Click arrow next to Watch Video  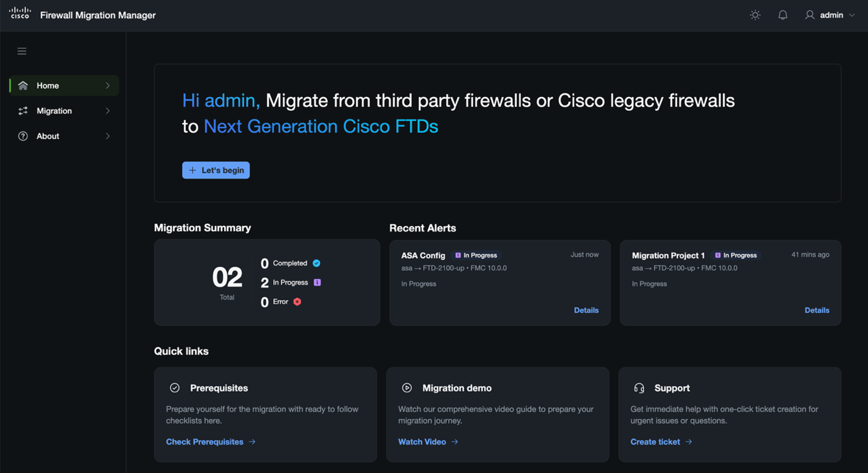455,442
